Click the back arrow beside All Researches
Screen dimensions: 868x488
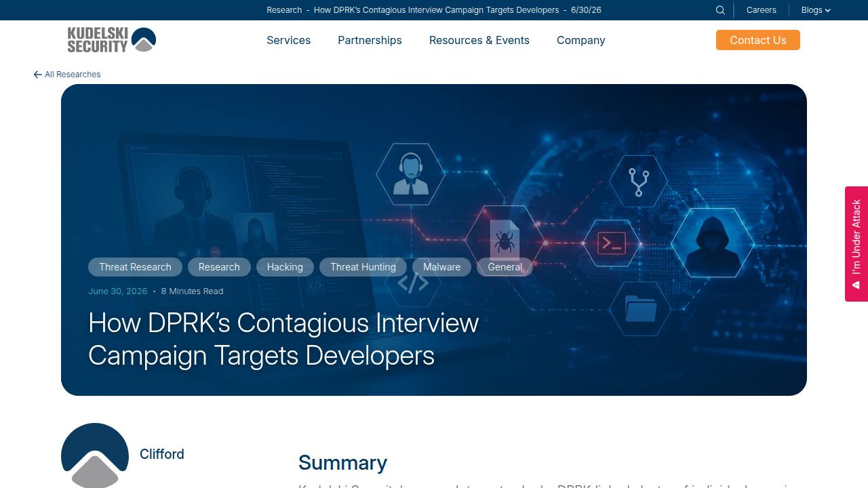38,75
